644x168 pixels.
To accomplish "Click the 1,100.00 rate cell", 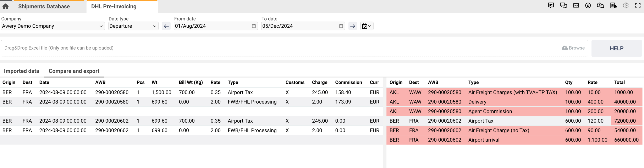I will point(597,140).
